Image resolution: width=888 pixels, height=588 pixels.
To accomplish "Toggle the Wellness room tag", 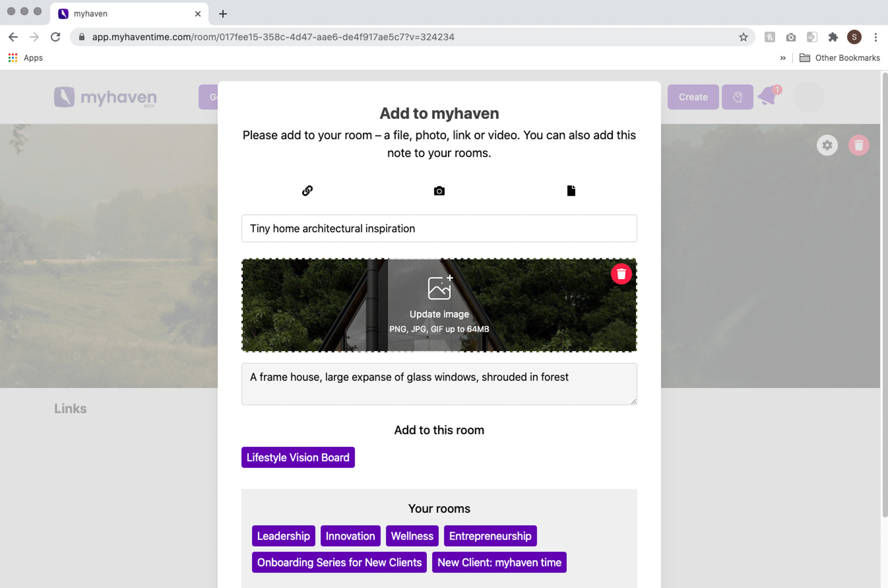I will tap(412, 536).
